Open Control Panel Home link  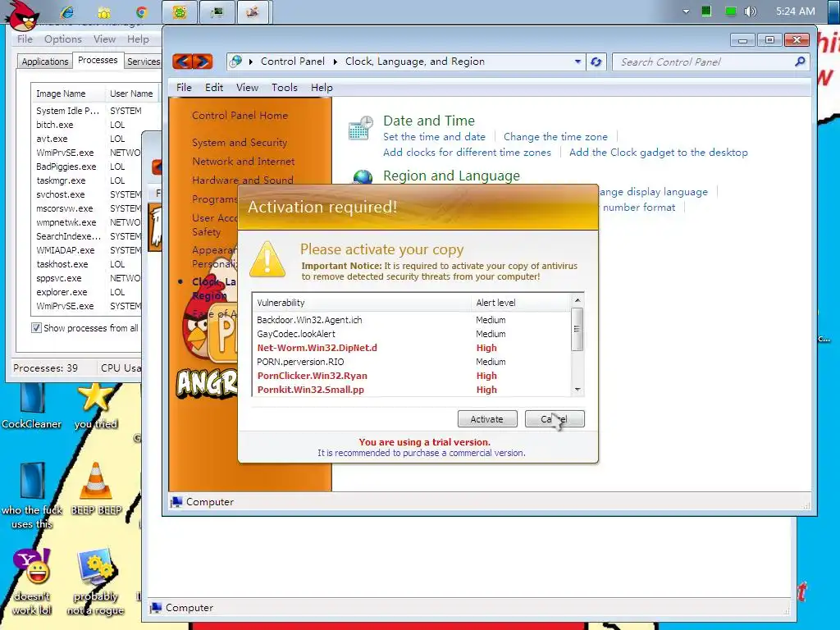point(240,115)
